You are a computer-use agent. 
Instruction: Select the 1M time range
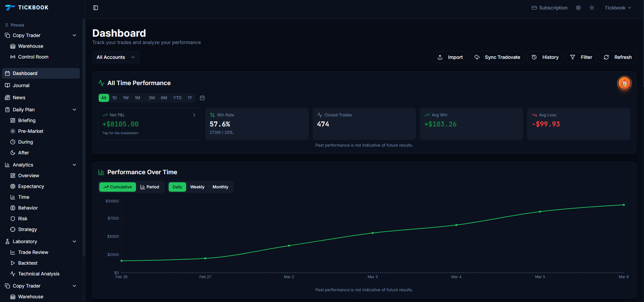[137, 98]
